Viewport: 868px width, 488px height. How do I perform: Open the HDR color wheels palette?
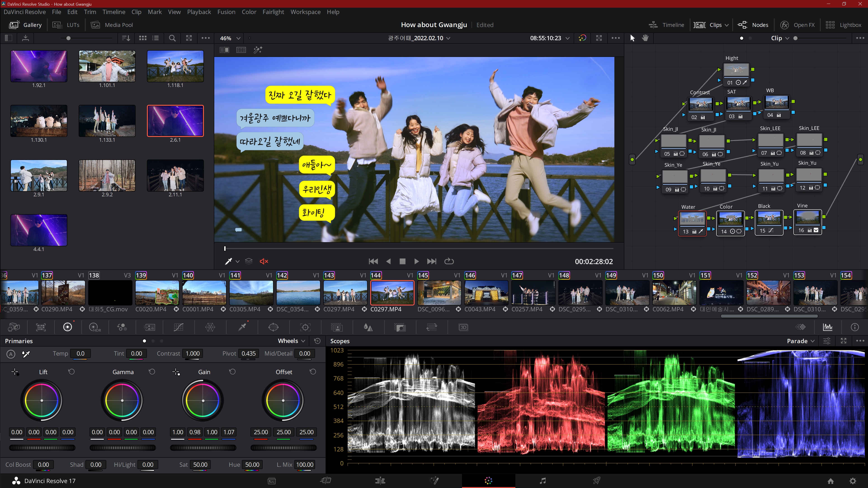click(x=95, y=327)
